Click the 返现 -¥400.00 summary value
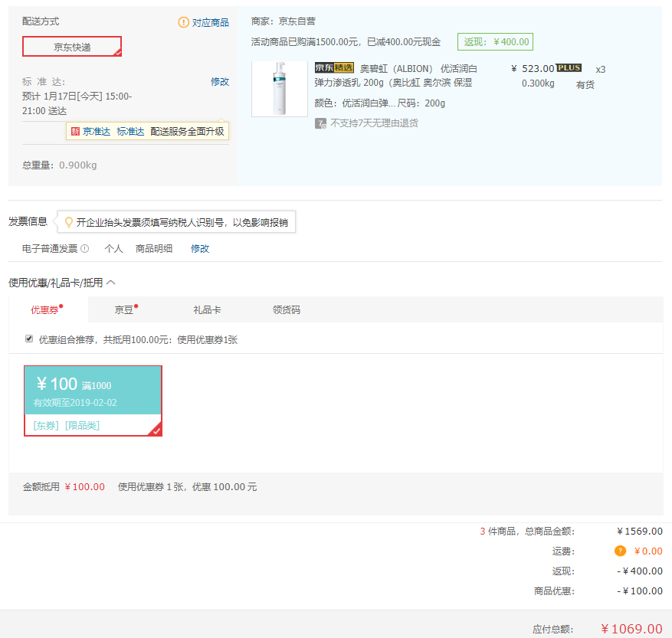Viewport: 672px width, 638px height. (x=640, y=571)
